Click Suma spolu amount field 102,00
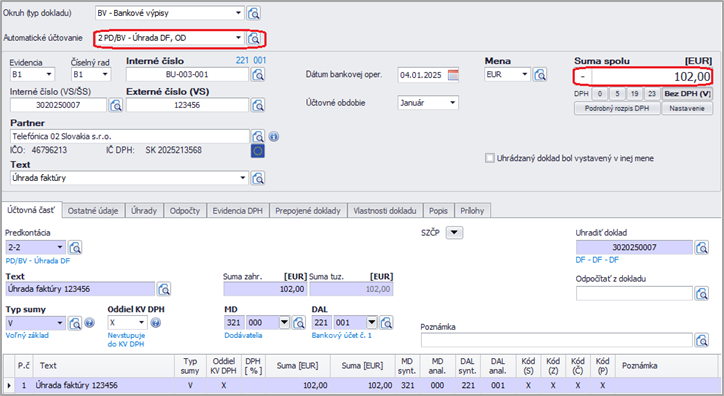This screenshot has width=724, height=396. [x=651, y=77]
